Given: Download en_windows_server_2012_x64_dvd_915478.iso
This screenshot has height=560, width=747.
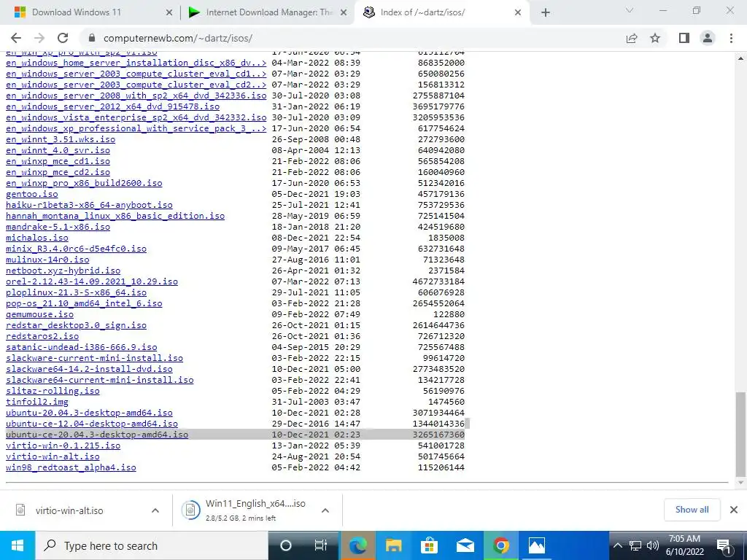Looking at the screenshot, I should point(112,106).
